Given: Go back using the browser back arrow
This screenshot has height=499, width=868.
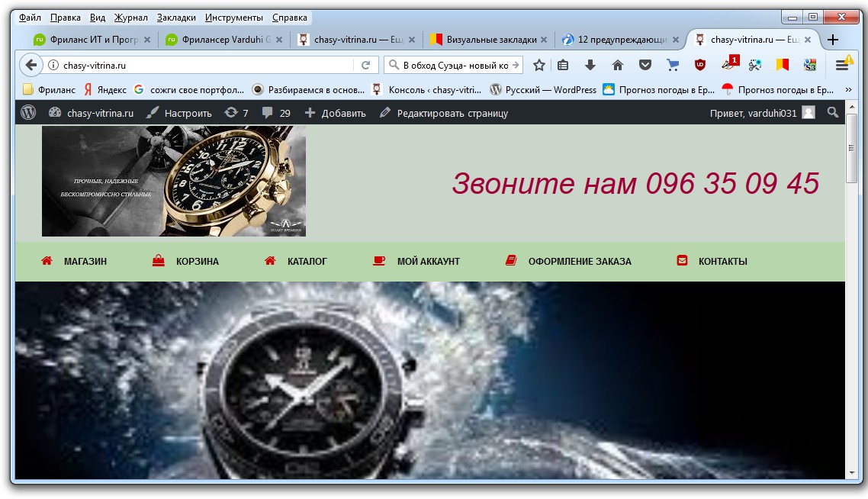Looking at the screenshot, I should tap(31, 66).
